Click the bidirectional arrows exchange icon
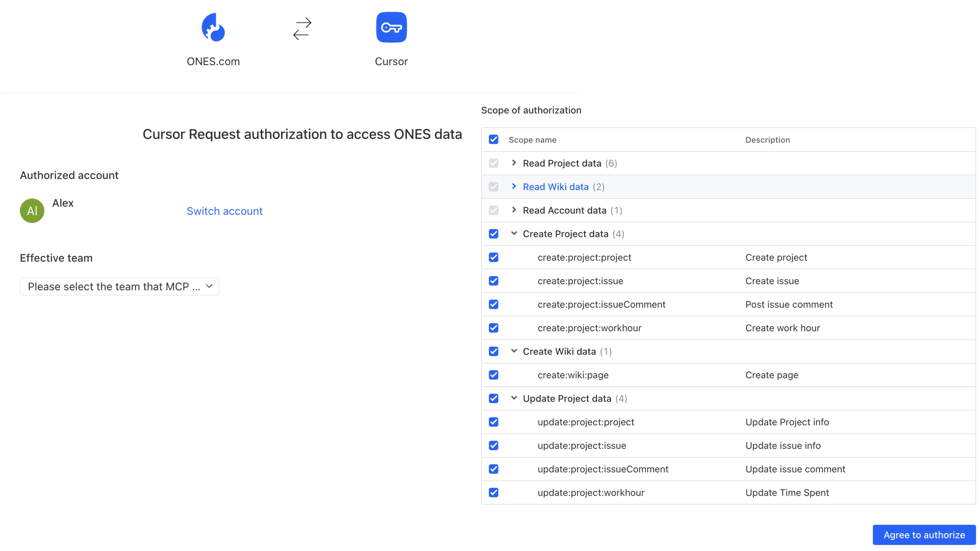 pos(302,29)
